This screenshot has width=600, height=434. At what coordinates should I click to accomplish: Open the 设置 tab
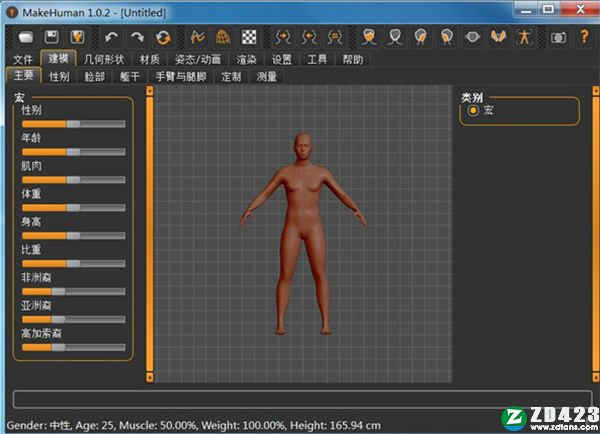tap(282, 59)
